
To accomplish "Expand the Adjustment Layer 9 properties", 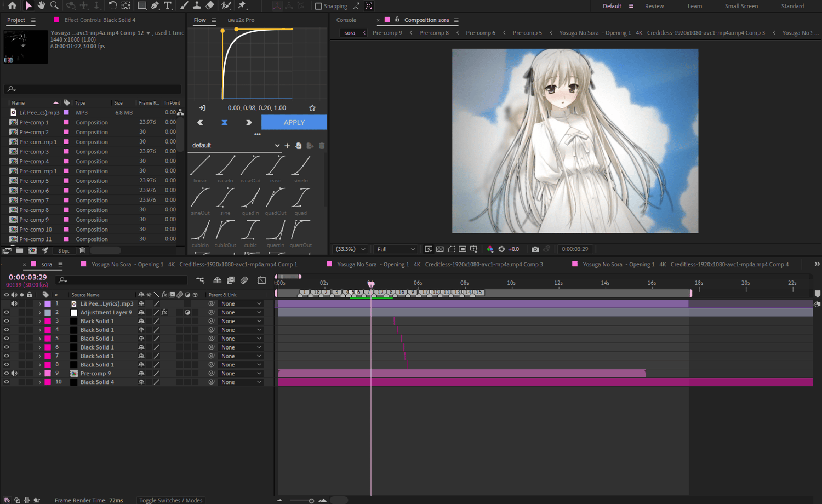I will (39, 312).
